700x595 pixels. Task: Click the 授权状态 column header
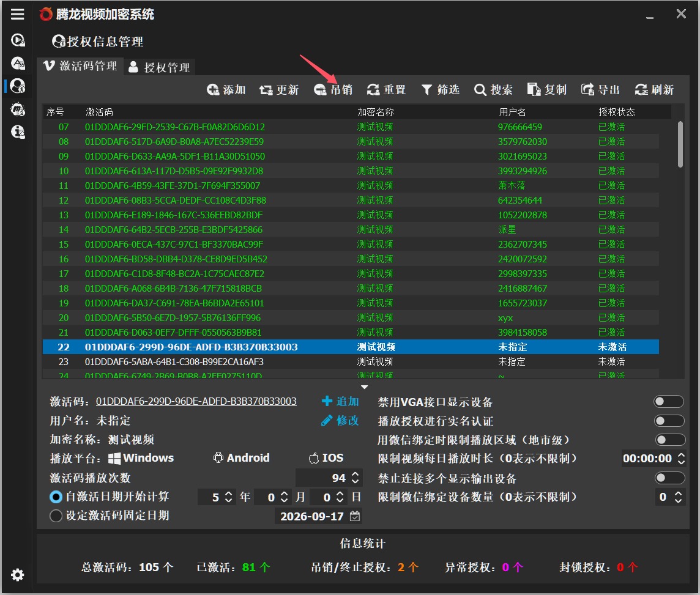click(x=617, y=112)
